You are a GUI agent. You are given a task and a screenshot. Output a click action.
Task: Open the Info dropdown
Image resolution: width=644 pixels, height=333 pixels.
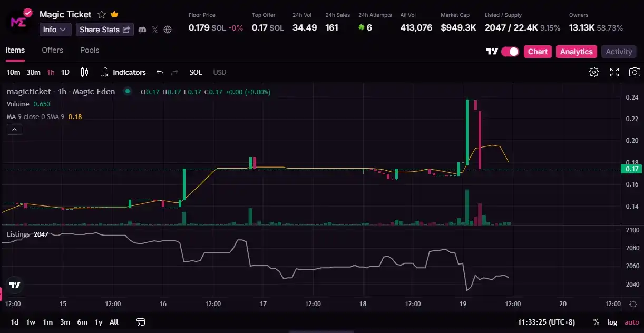[55, 30]
